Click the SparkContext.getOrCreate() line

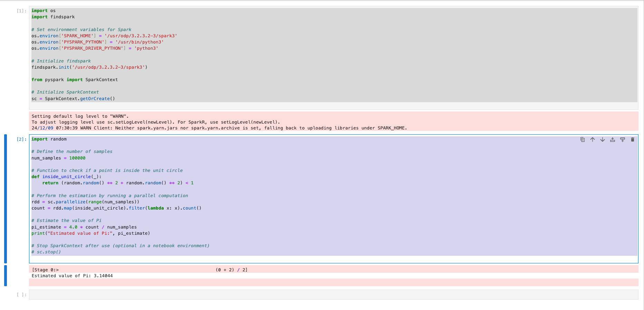point(73,99)
